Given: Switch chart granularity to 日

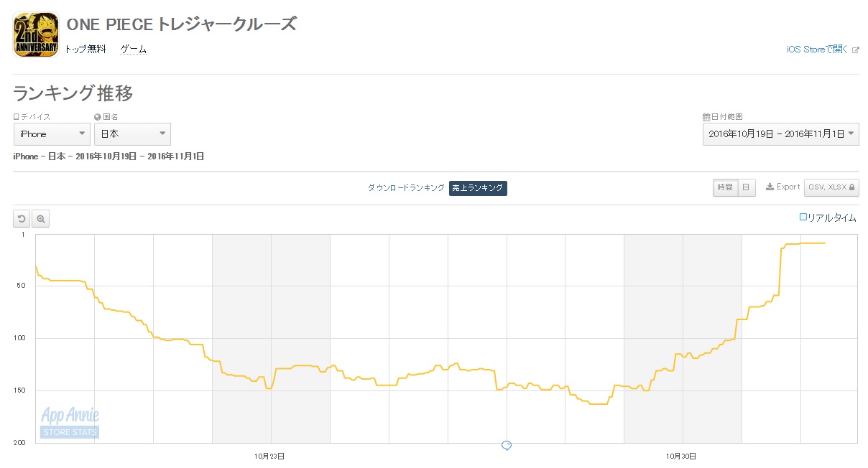Looking at the screenshot, I should [745, 187].
